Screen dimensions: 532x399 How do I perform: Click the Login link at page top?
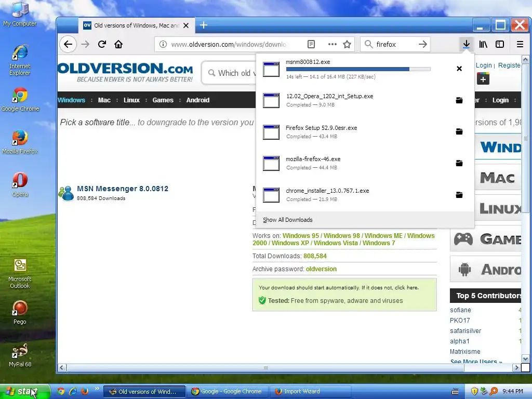484,65
